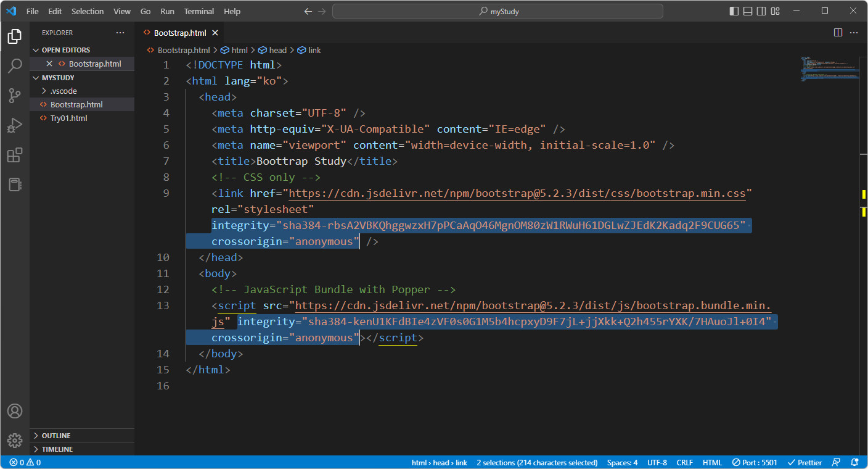Open the Terminal menu
The image size is (868, 469).
pos(199,11)
